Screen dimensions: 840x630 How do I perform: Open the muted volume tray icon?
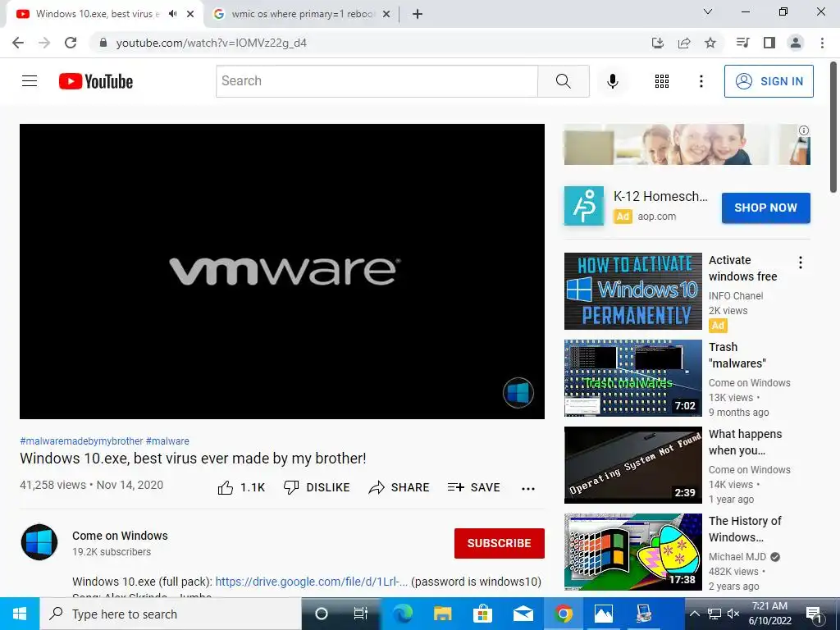tap(733, 614)
